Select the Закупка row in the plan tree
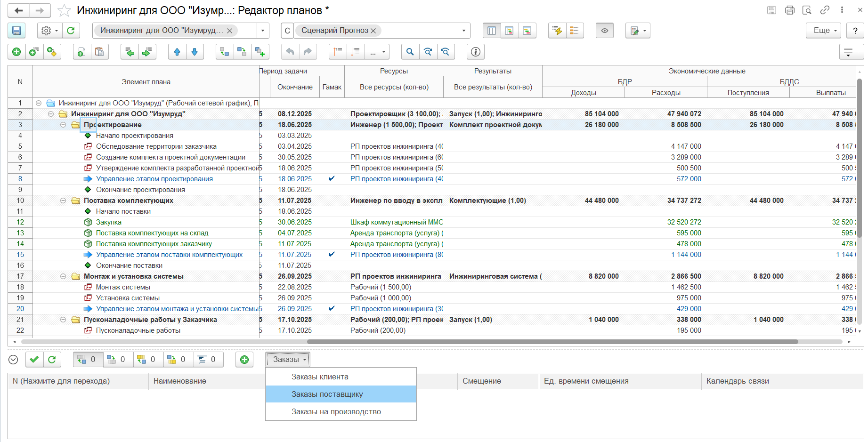Viewport: 868px width, 442px height. pos(109,222)
